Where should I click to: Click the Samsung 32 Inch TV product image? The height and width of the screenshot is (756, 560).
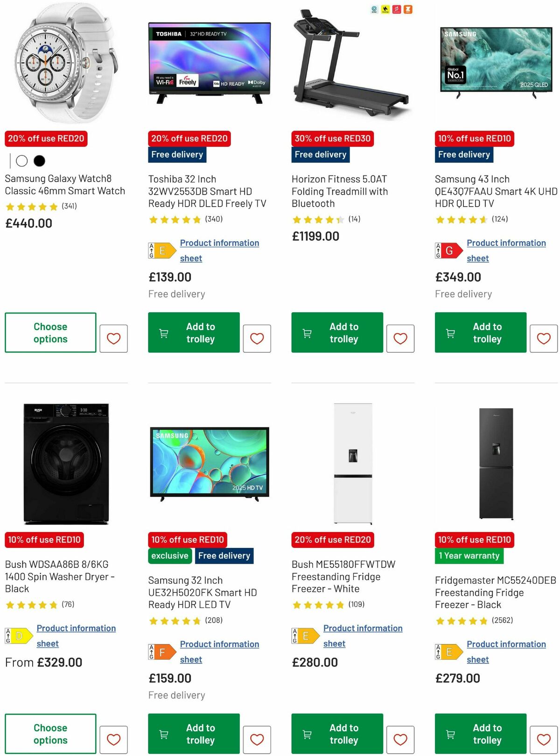(209, 462)
